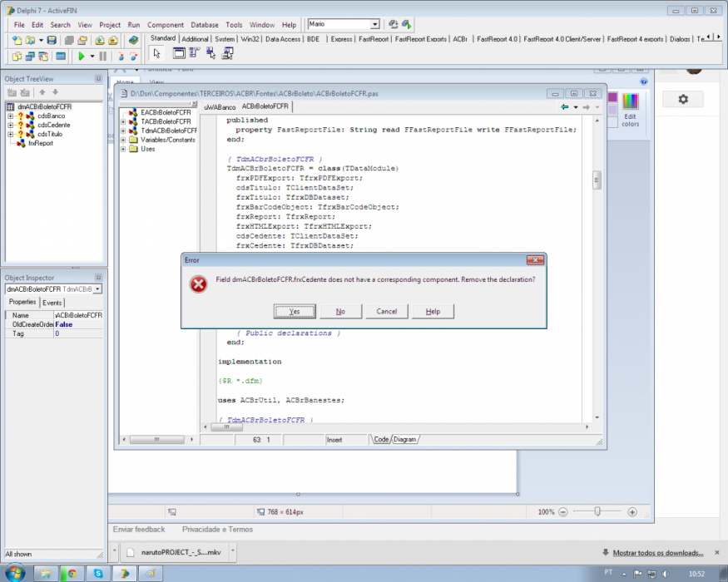The width and height of the screenshot is (728, 582).
Task: Switch to the Data Access palette tab
Action: click(283, 39)
